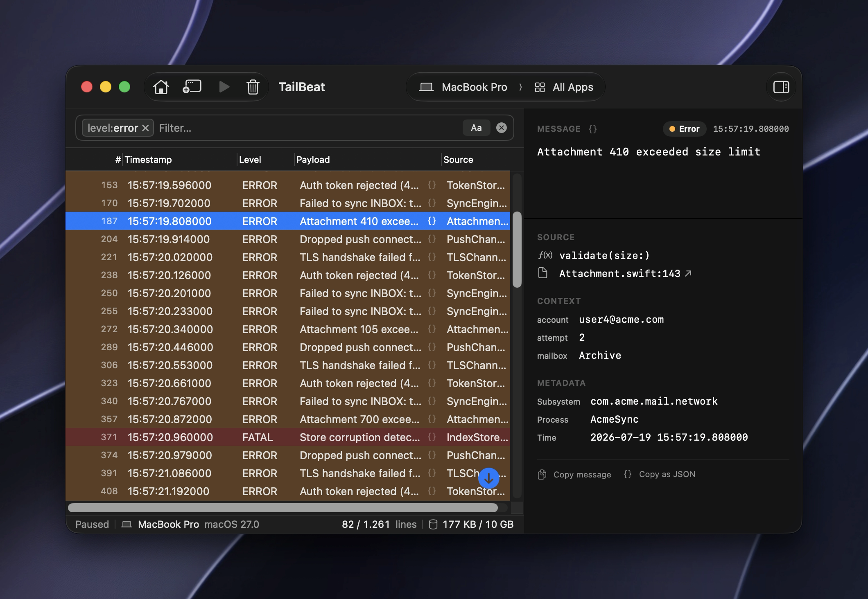Select log row 153 Auth token rejected
Screen dimensions: 868x599
point(288,185)
